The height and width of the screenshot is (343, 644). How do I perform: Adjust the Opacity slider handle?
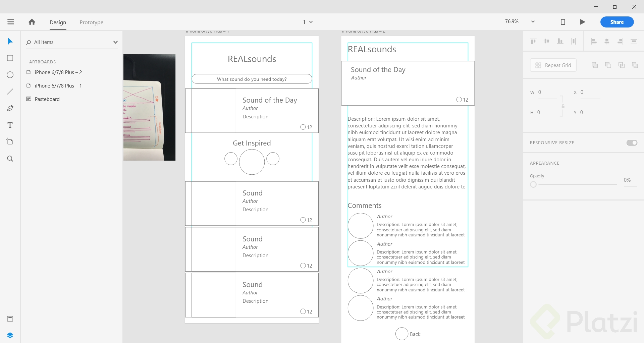(533, 184)
